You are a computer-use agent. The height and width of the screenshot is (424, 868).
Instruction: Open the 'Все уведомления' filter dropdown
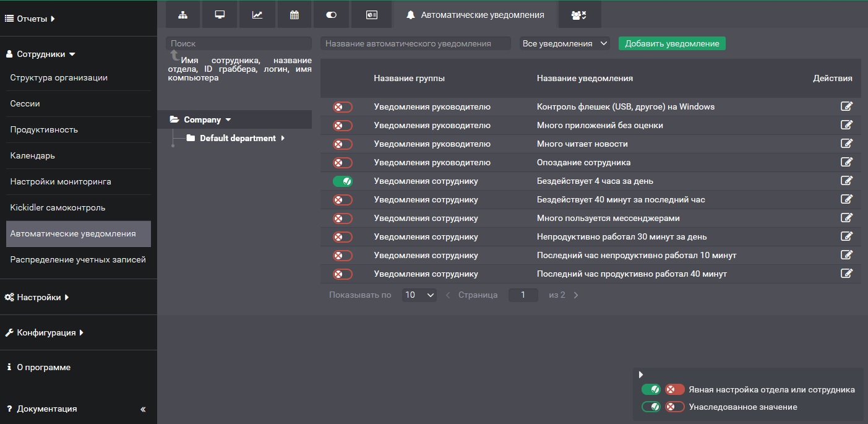[564, 43]
